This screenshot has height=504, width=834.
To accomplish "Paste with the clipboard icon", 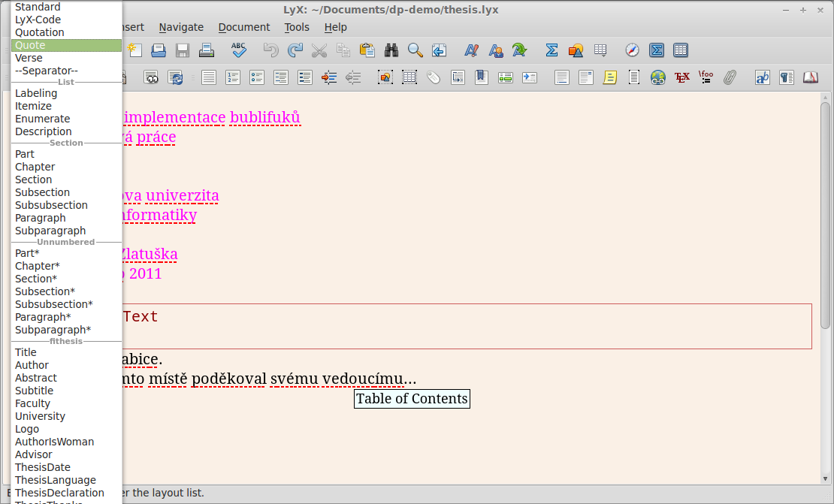I will click(367, 50).
